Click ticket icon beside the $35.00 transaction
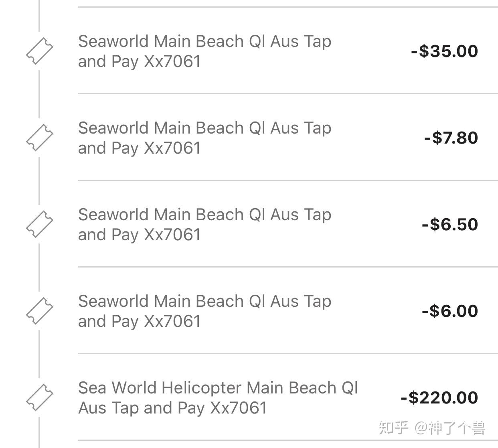 click(x=39, y=51)
